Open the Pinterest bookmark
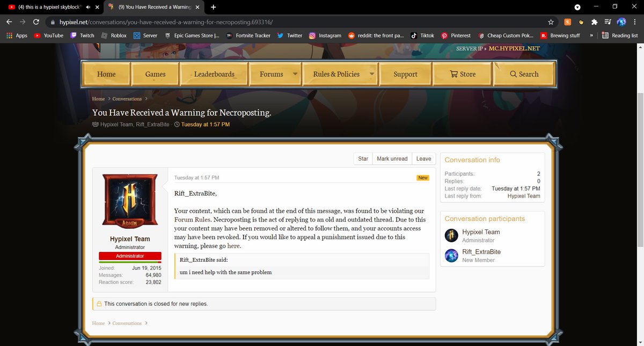The width and height of the screenshot is (644, 346). (456, 35)
